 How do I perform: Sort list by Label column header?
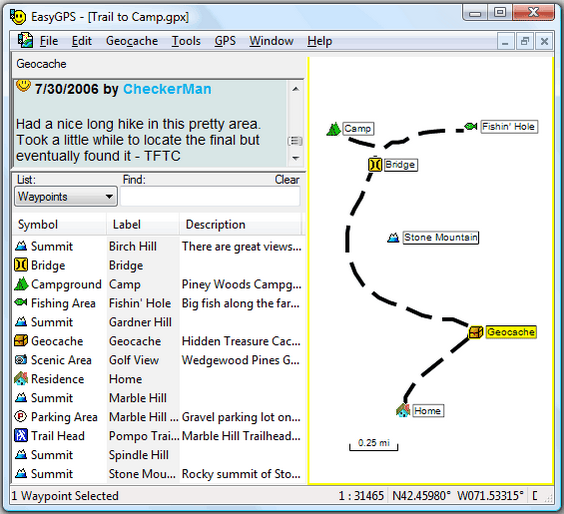point(143,224)
